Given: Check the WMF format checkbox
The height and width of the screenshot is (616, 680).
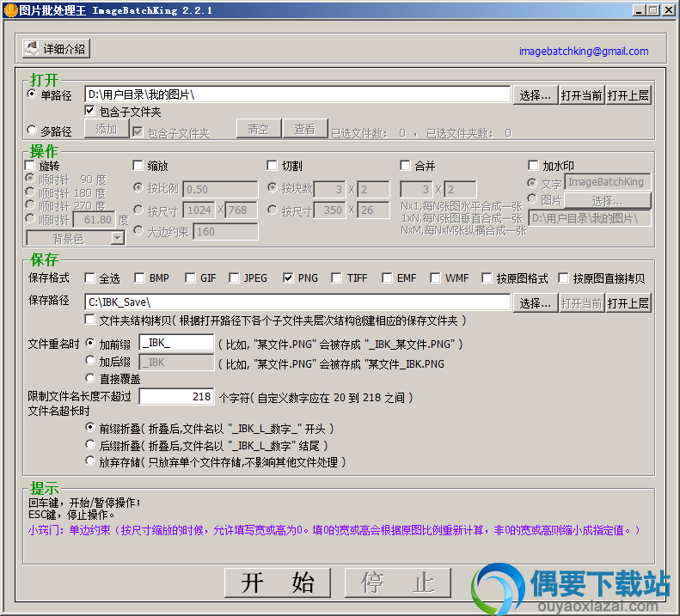Looking at the screenshot, I should pyautogui.click(x=434, y=278).
